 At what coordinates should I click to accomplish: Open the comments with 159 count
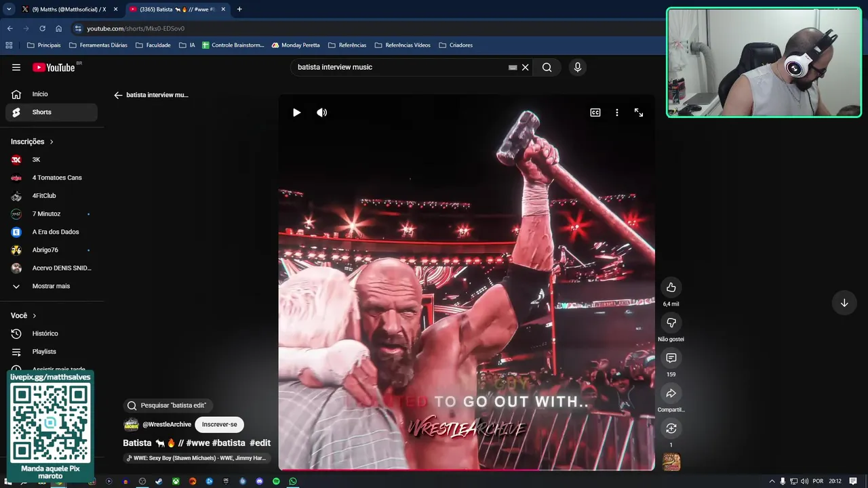(x=671, y=358)
